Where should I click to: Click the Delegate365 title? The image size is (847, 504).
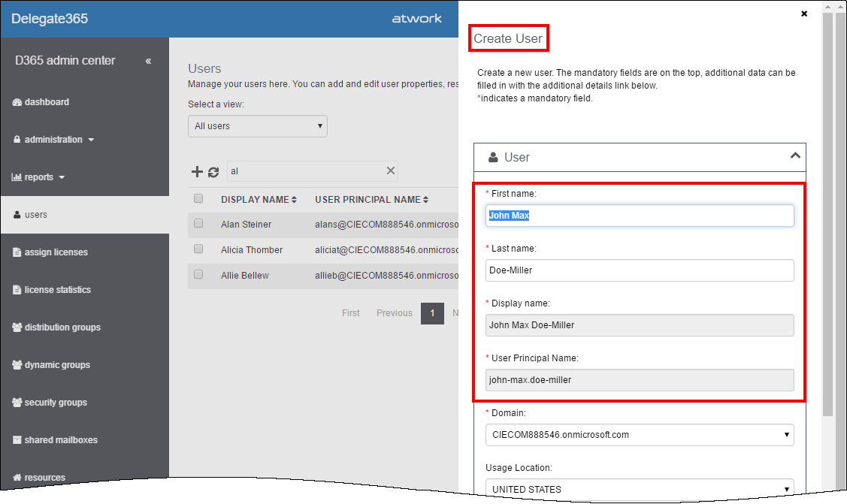pos(49,19)
